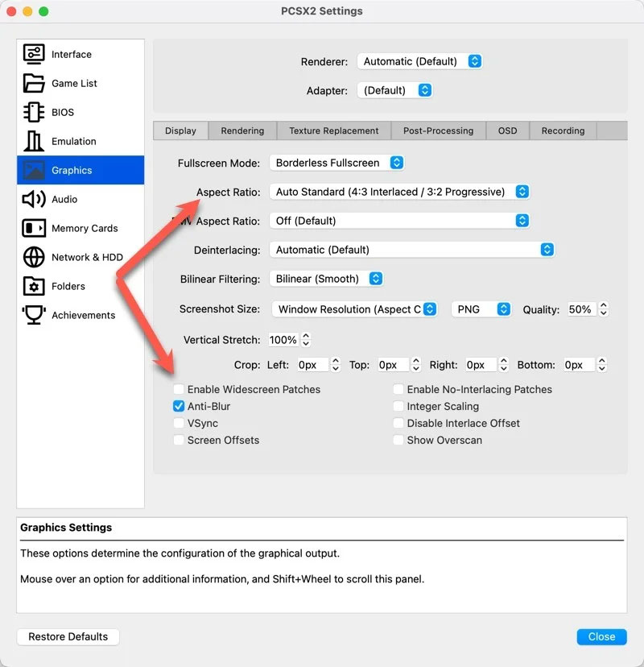644x667 pixels.
Task: Click the Crop Right stepper arrows
Action: pyautogui.click(x=504, y=365)
